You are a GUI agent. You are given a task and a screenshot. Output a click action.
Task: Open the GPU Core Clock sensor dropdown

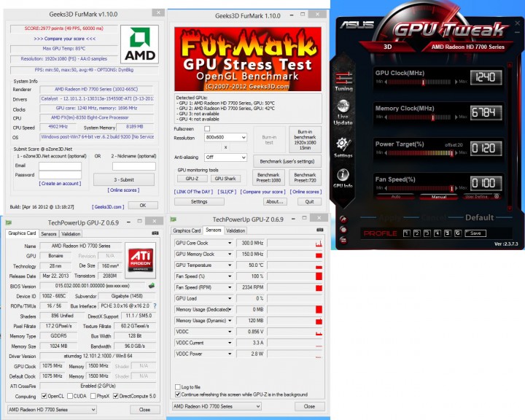(230, 243)
